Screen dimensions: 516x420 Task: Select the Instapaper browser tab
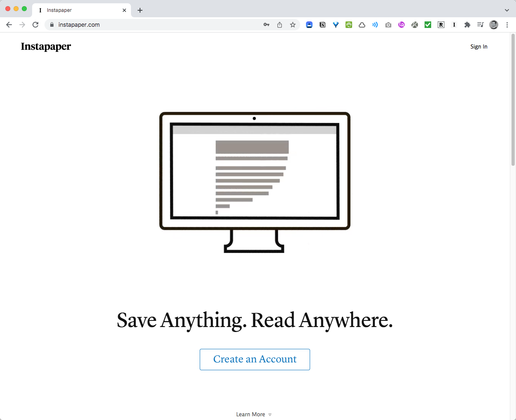tap(82, 10)
